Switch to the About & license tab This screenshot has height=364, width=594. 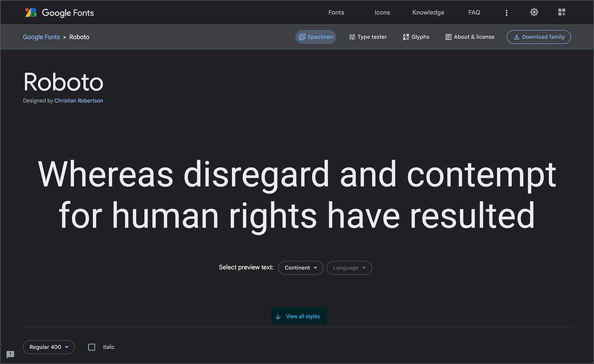pyautogui.click(x=469, y=36)
